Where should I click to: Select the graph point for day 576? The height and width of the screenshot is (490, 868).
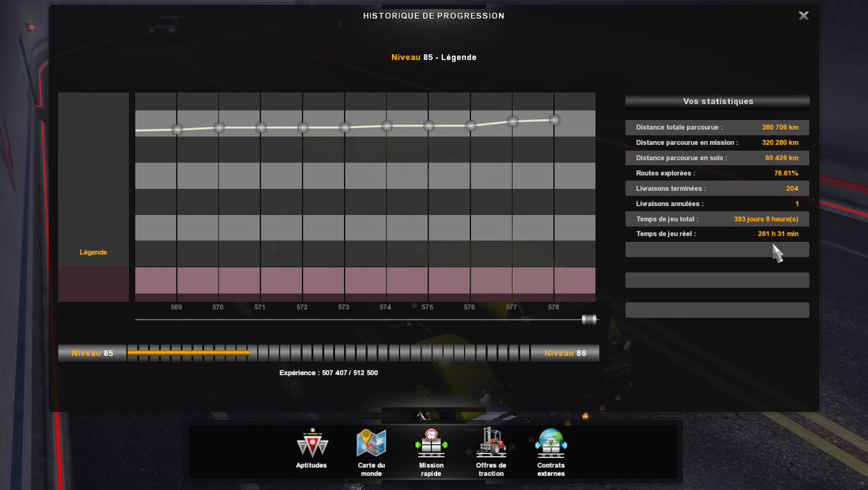(471, 125)
